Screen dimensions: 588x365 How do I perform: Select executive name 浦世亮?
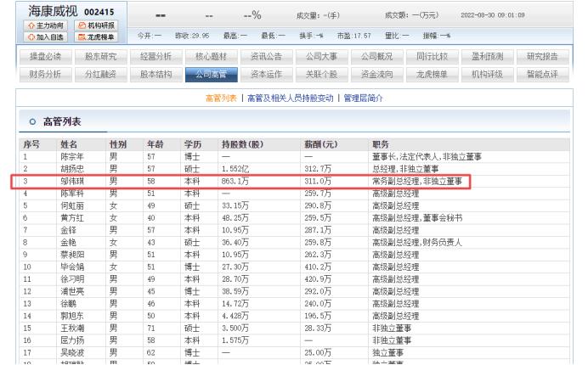(72, 291)
